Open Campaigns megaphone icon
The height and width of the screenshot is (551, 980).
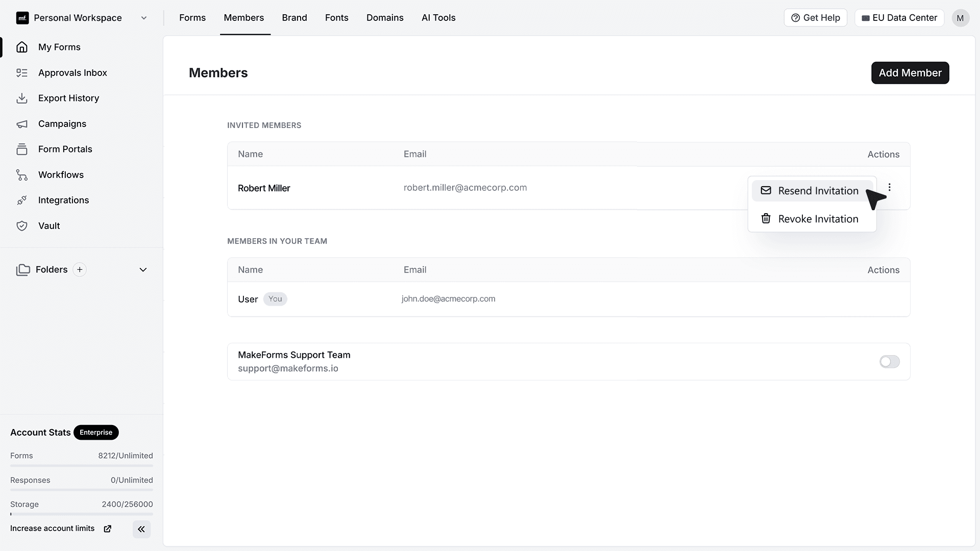point(22,124)
